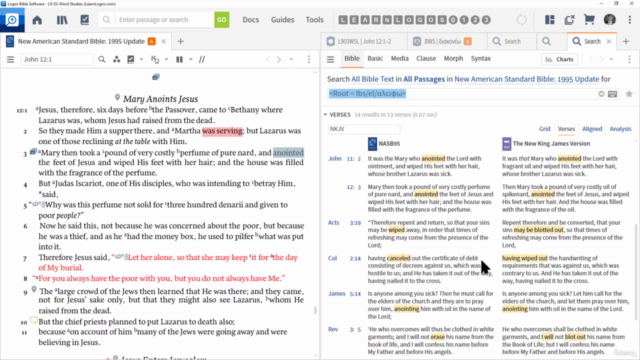Open the Guides menu
The width and height of the screenshot is (640, 360).
point(282,20)
